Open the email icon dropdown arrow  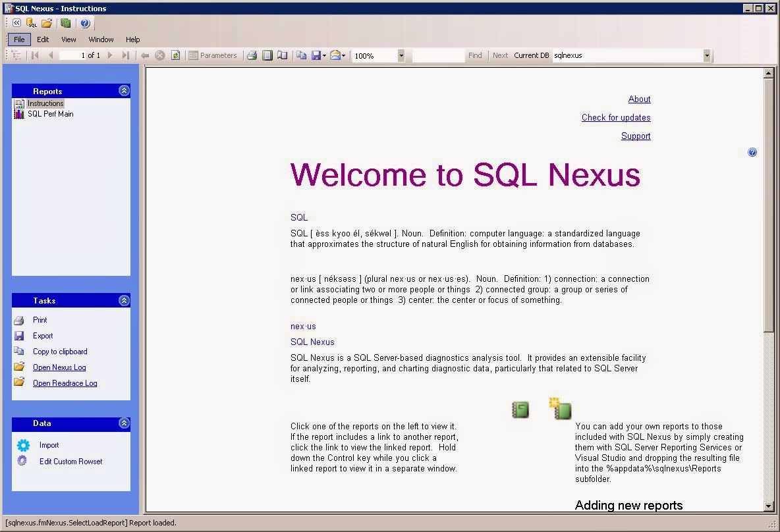[x=343, y=55]
